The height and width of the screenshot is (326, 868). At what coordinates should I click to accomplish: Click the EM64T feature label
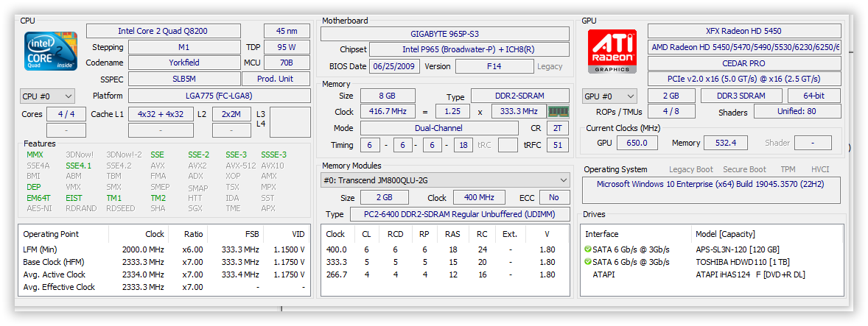tap(38, 198)
